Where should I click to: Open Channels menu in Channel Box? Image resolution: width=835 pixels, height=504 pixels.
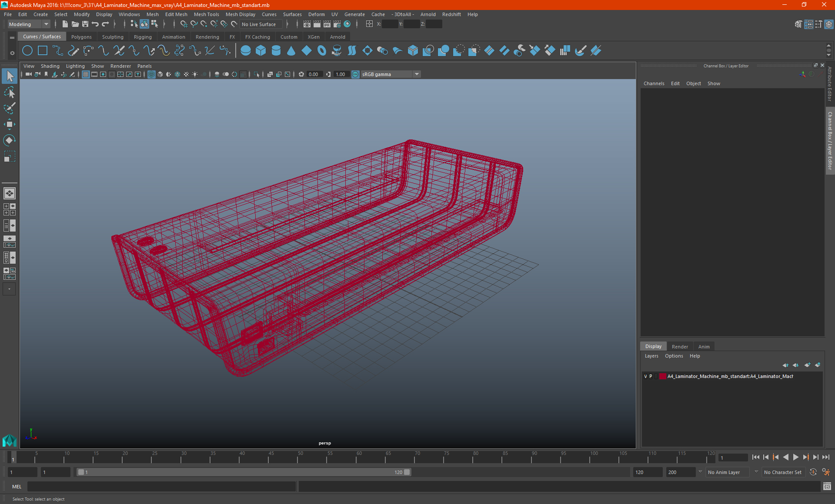654,83
